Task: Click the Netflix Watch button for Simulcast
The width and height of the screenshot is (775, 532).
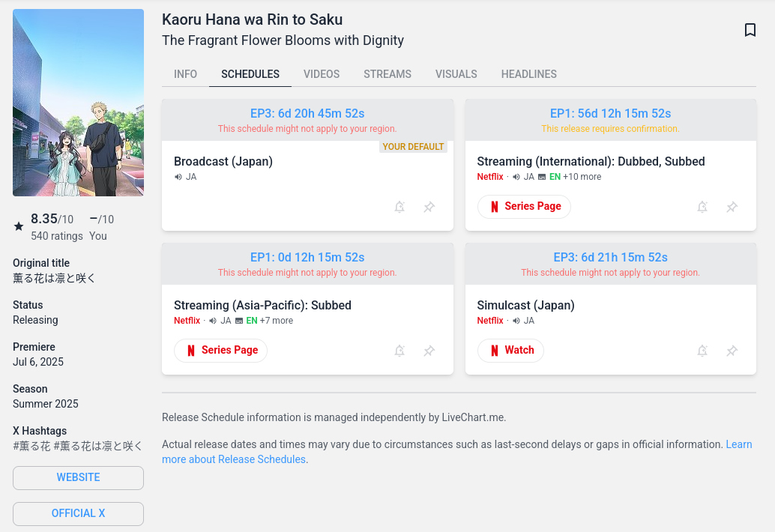Action: point(510,350)
